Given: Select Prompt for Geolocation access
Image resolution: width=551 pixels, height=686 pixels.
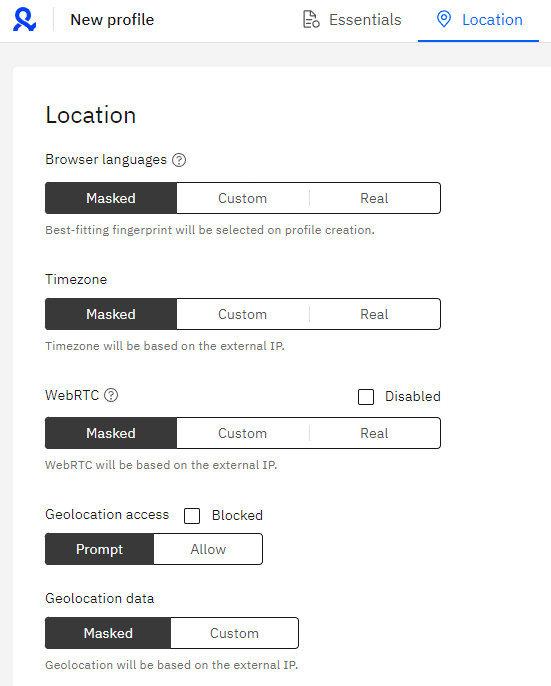Looking at the screenshot, I should pos(100,549).
